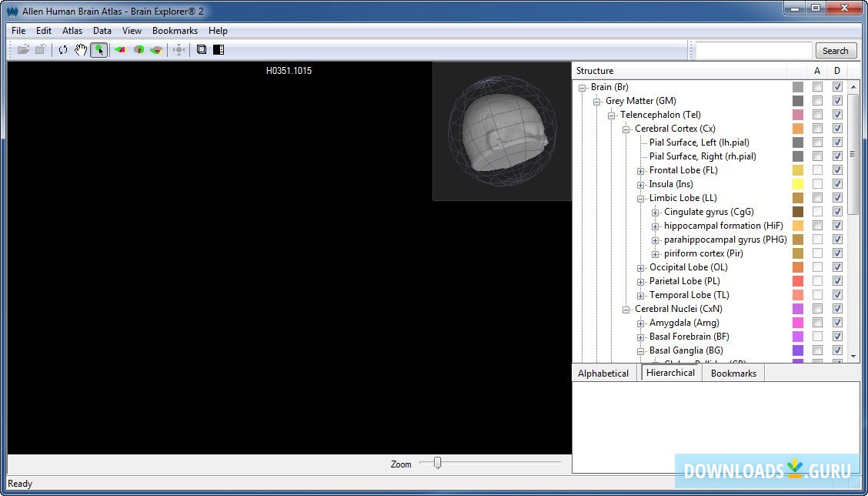Click the Zoom slider handle
This screenshot has width=868, height=496.
click(x=438, y=463)
